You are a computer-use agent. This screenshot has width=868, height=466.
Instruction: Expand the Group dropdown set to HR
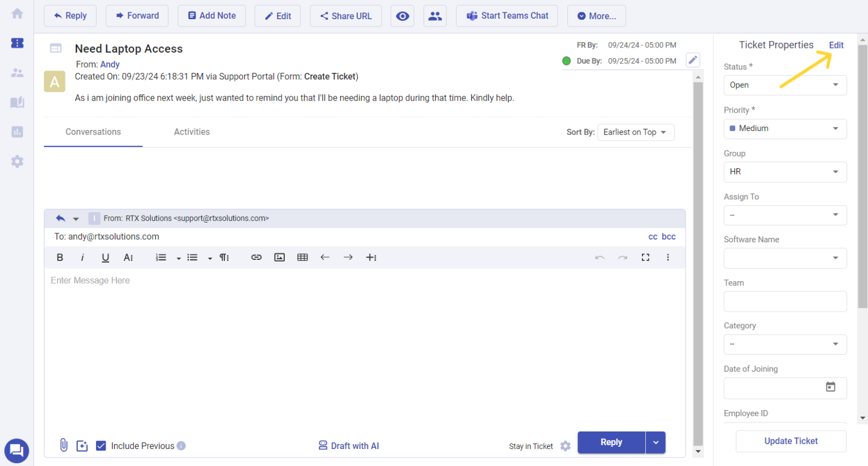coord(784,172)
